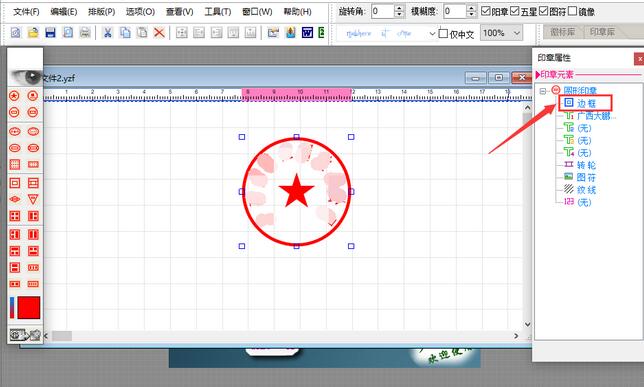Open the 文件(F) menu
The width and height of the screenshot is (644, 387).
tap(26, 12)
